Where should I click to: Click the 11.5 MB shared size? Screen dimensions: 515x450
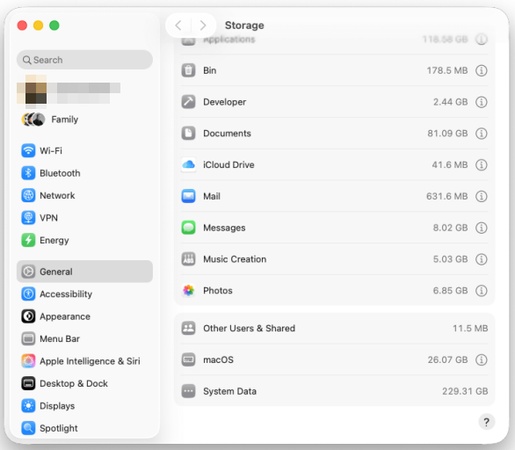tap(470, 328)
